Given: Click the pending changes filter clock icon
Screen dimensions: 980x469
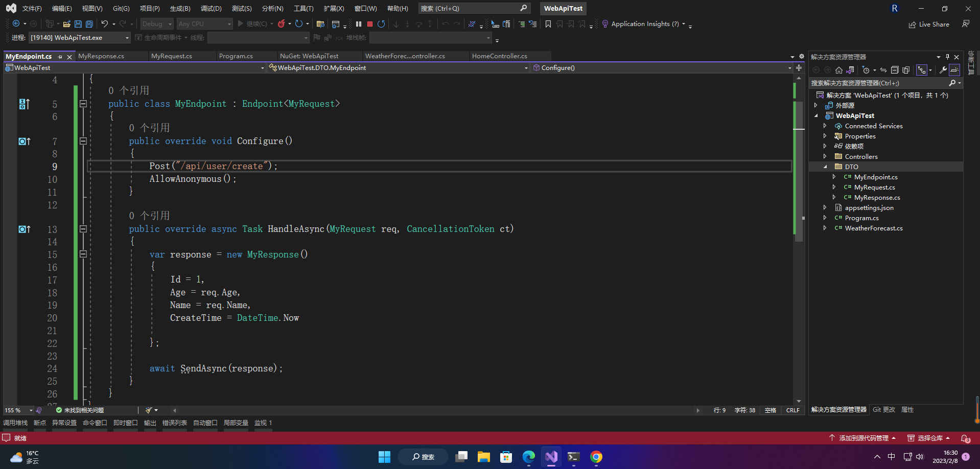Looking at the screenshot, I should pyautogui.click(x=866, y=70).
